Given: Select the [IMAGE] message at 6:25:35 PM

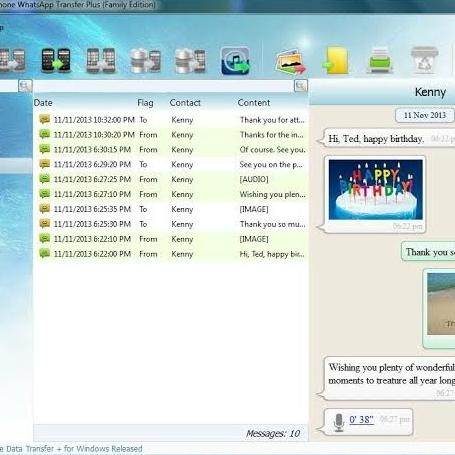Looking at the screenshot, I should point(172,209).
